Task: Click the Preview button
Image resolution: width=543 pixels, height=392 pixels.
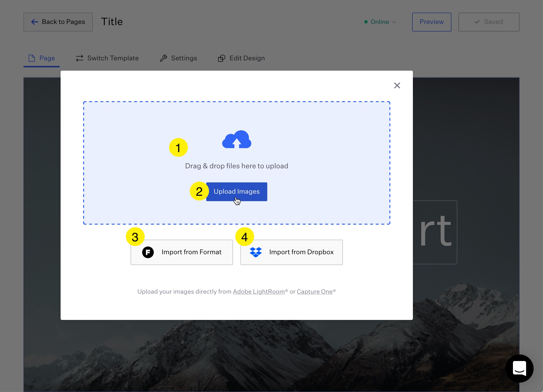Action: pyautogui.click(x=431, y=22)
